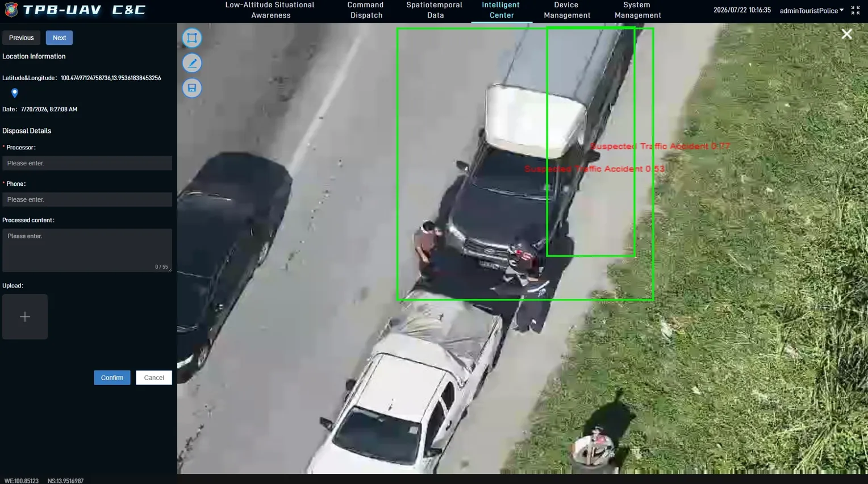Go to Device Management tab
This screenshot has width=868, height=484.
tap(567, 10)
